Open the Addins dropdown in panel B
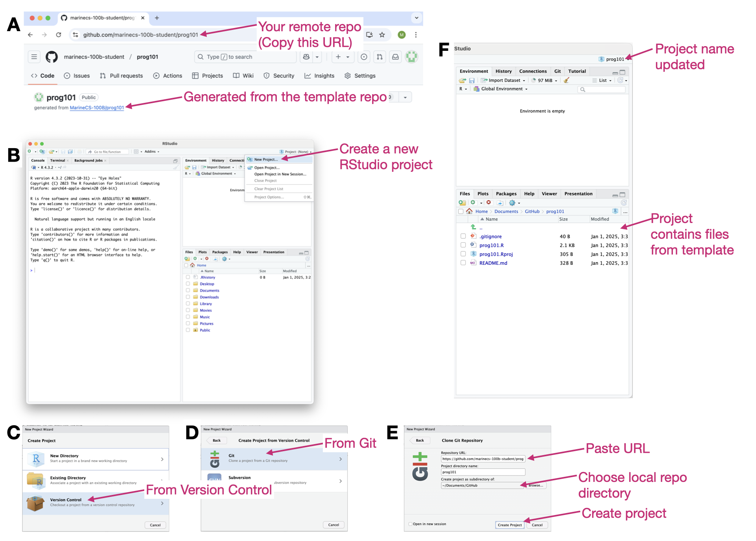The height and width of the screenshot is (541, 756). (152, 152)
